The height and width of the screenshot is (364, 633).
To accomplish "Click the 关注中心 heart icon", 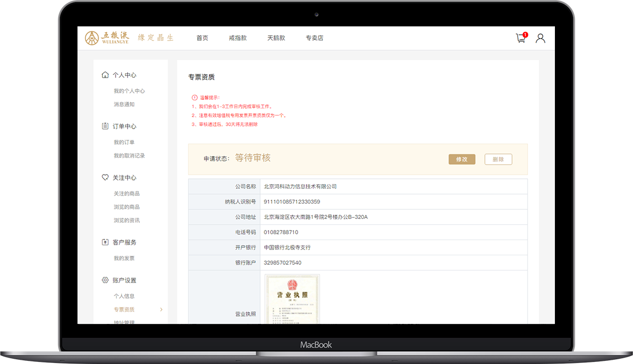I will [x=105, y=177].
